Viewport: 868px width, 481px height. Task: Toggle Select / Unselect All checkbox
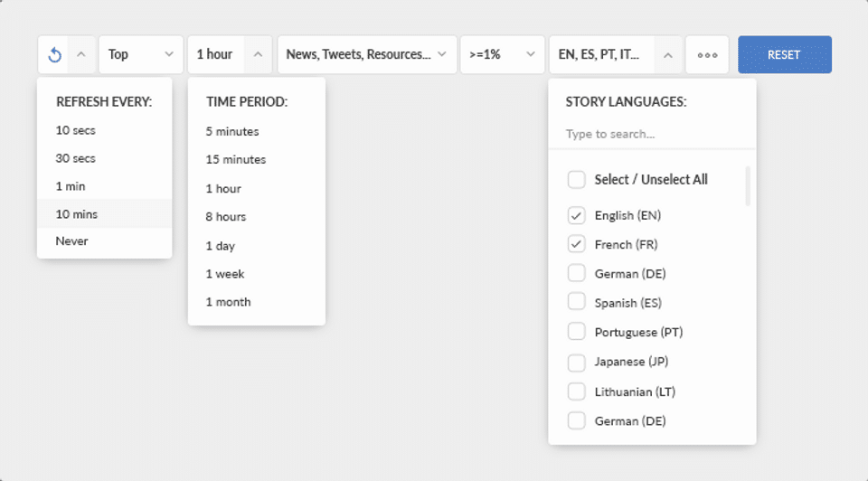coord(576,179)
